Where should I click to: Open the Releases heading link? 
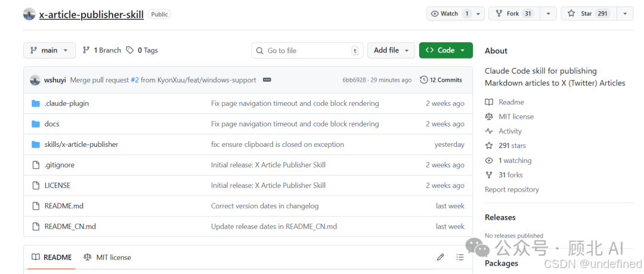pyautogui.click(x=500, y=217)
